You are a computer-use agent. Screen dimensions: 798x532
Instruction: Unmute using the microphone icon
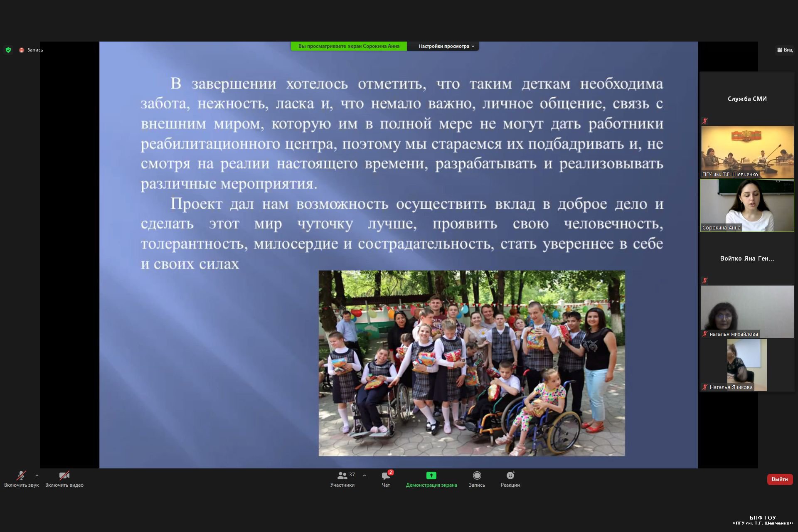click(21, 475)
